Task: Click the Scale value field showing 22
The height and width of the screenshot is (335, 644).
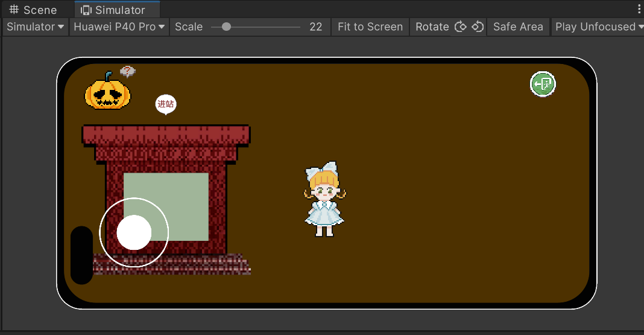Action: (315, 27)
